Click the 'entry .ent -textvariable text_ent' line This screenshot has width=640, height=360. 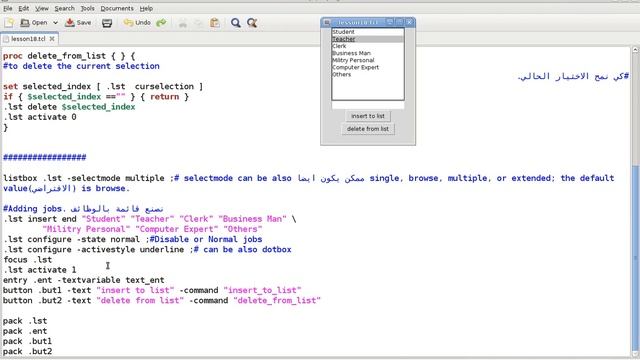pos(83,280)
